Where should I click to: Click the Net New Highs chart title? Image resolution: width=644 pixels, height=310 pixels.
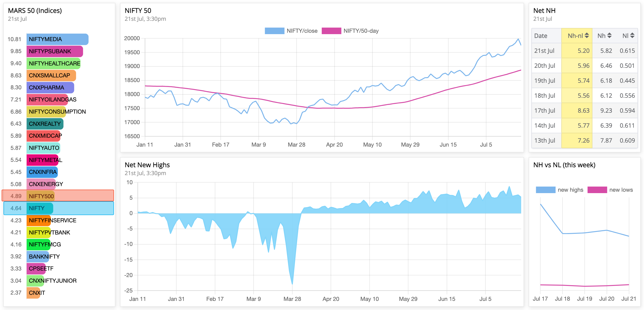(x=147, y=165)
